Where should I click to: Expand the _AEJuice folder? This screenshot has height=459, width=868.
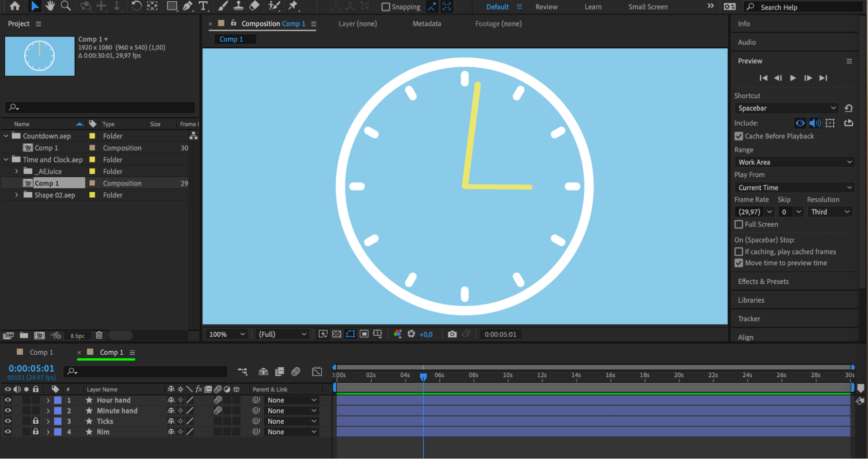[17, 172]
